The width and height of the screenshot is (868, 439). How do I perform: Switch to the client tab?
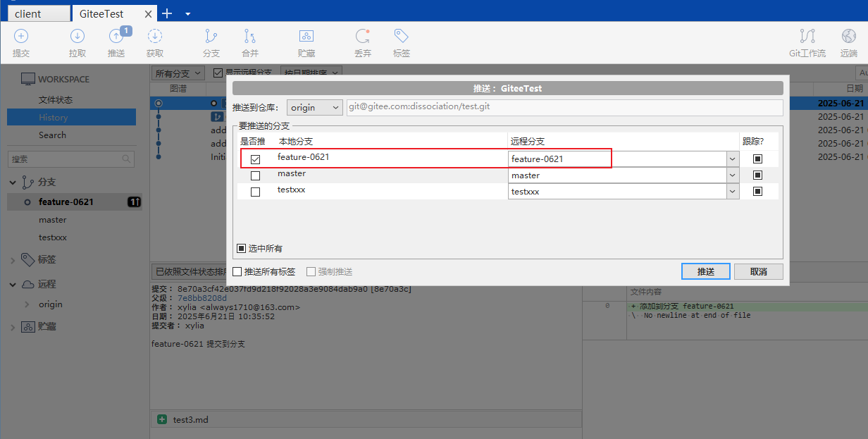[x=35, y=14]
